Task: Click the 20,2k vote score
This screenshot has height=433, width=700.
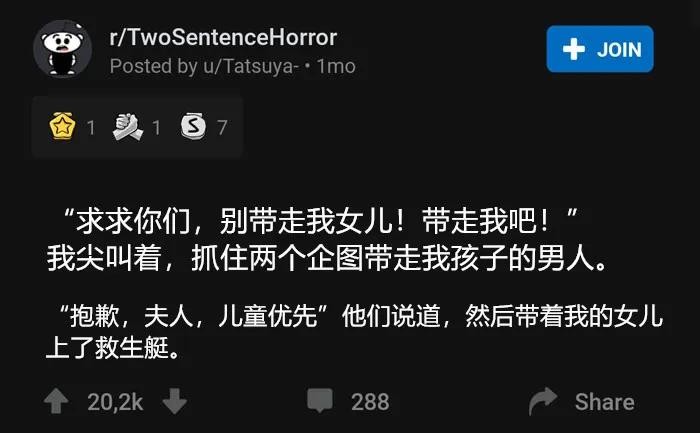Action: (x=115, y=402)
